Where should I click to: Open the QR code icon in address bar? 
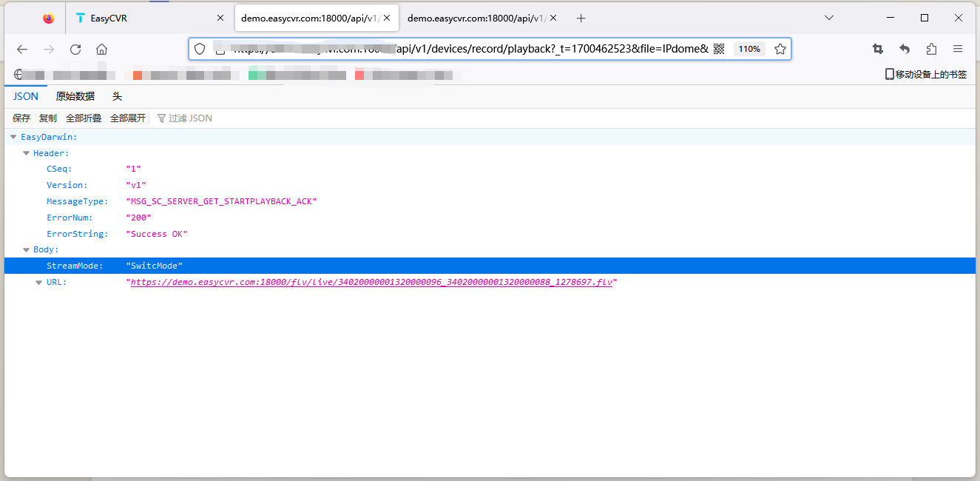pos(719,49)
